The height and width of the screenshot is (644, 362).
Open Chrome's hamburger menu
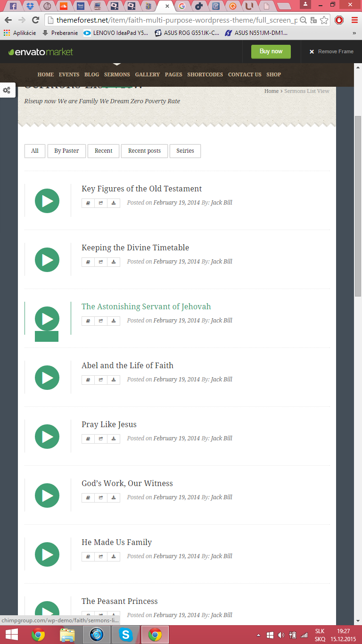[x=354, y=20]
